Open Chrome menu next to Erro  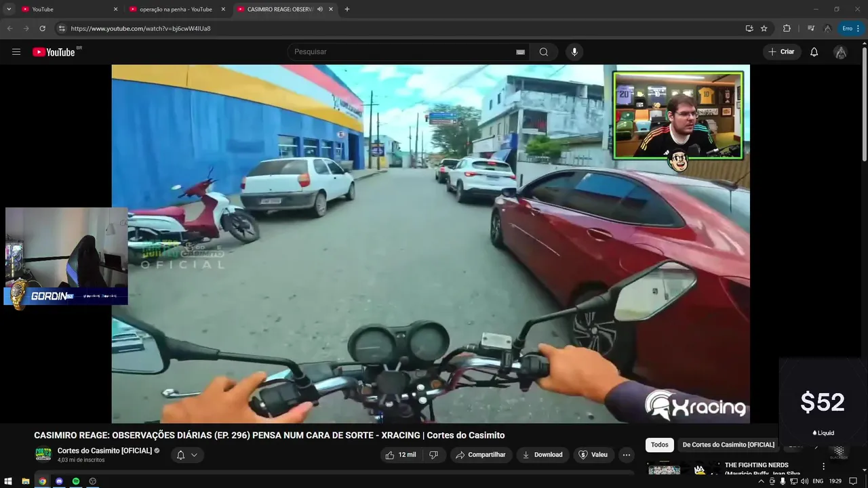858,28
